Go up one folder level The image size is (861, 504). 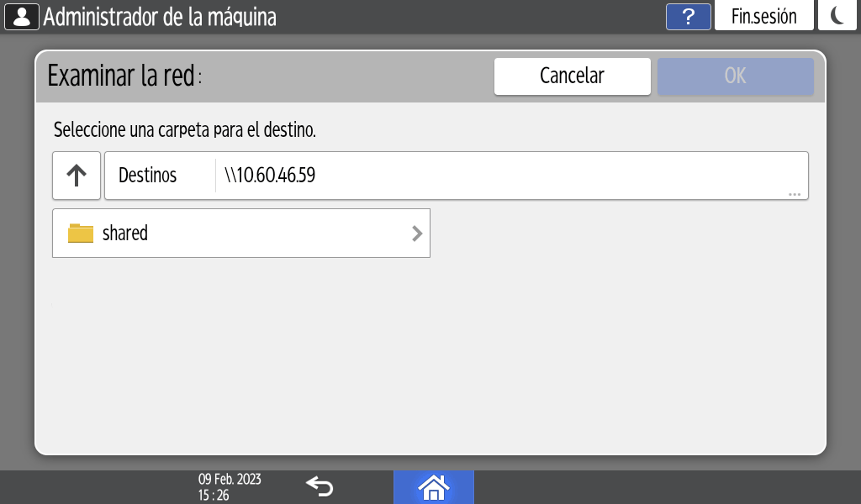click(77, 176)
